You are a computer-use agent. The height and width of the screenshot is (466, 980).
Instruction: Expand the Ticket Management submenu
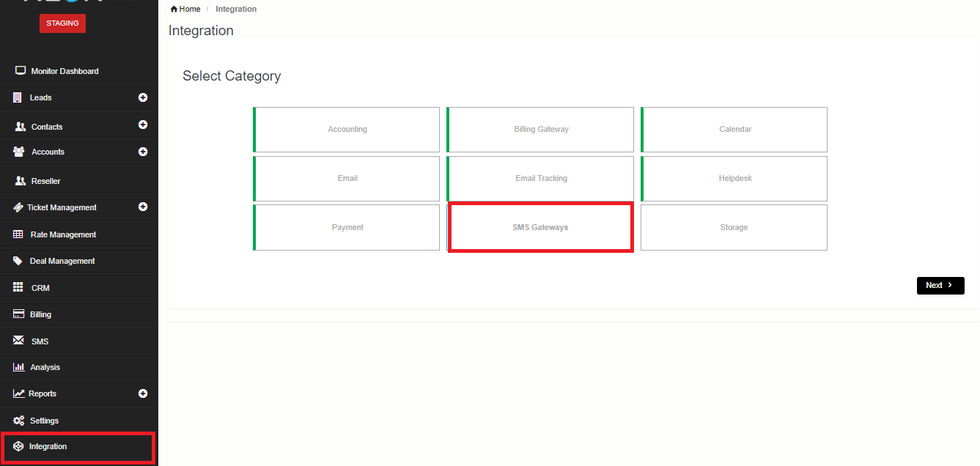coord(143,207)
